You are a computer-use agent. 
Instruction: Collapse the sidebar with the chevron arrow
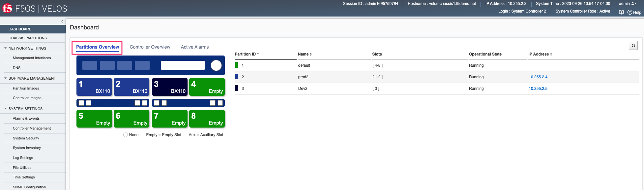[62, 21]
